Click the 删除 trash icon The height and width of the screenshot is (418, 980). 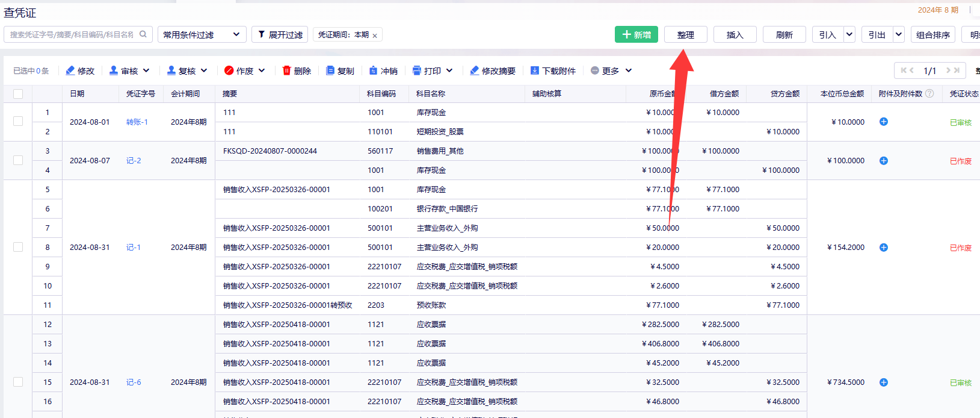click(x=287, y=70)
